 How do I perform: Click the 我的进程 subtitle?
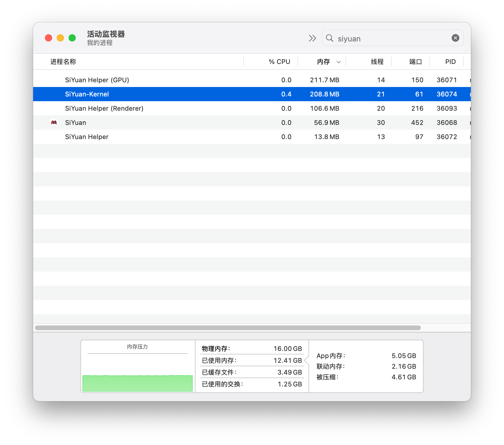pos(100,43)
